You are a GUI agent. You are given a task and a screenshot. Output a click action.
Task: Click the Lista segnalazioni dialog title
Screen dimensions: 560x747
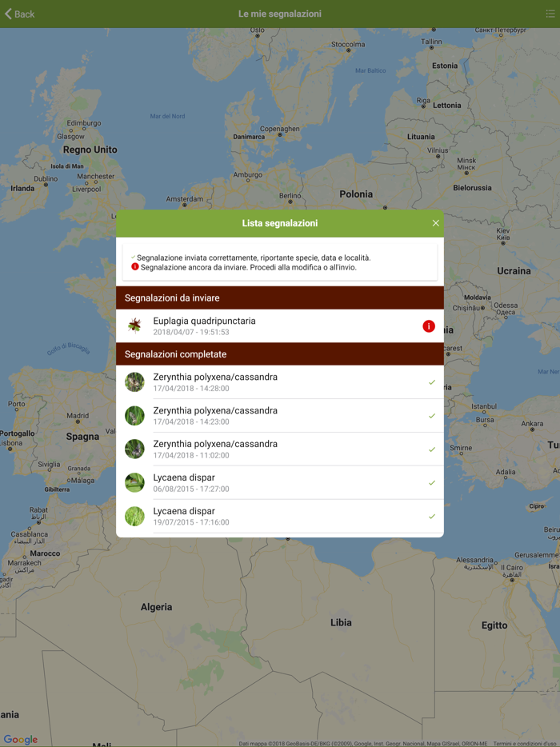tap(280, 223)
